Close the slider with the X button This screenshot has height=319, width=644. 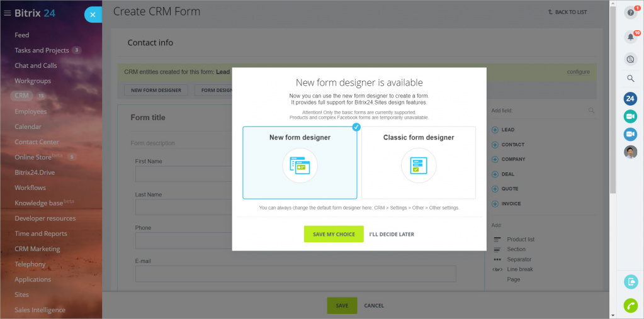(x=93, y=14)
